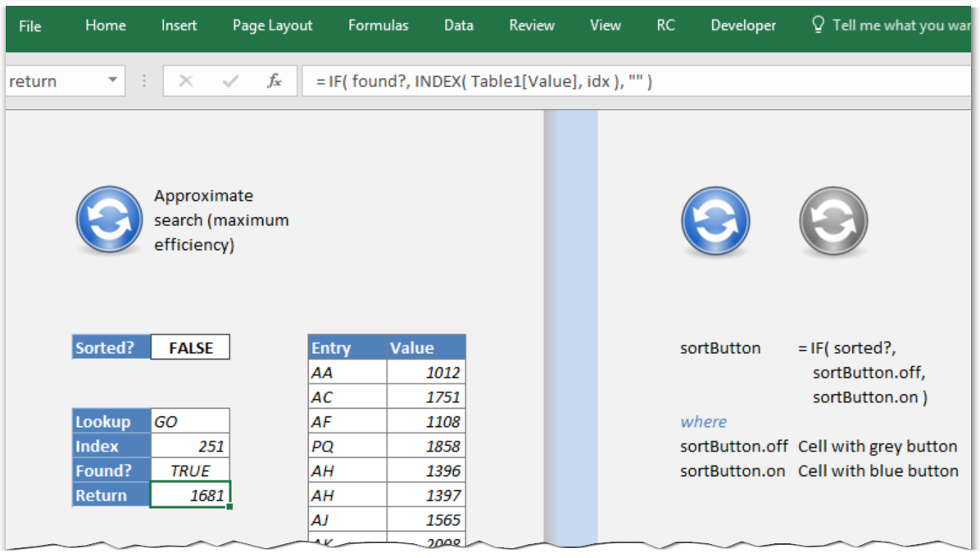The image size is (980, 558).
Task: Switch to the Home ribbon tab
Action: [x=105, y=25]
